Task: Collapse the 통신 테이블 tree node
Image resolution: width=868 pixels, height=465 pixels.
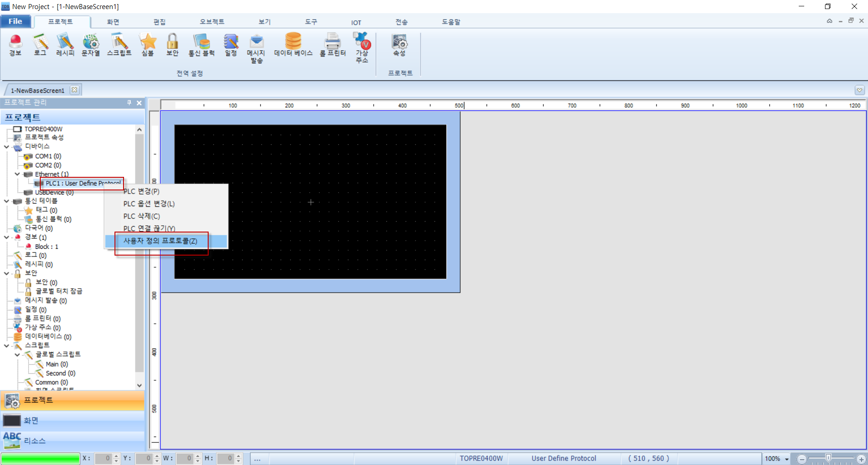Action: pyautogui.click(x=6, y=201)
